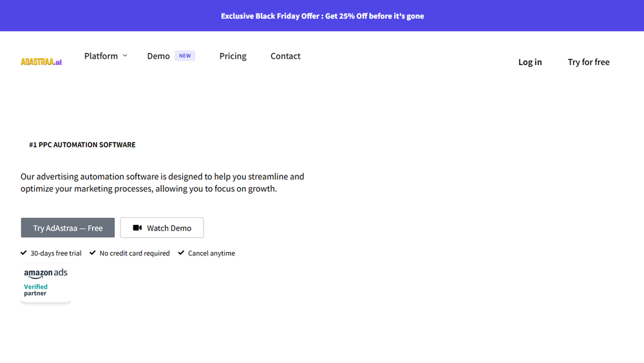
Task: Click the Amazon Ads Verified partner badge
Action: pos(46,283)
